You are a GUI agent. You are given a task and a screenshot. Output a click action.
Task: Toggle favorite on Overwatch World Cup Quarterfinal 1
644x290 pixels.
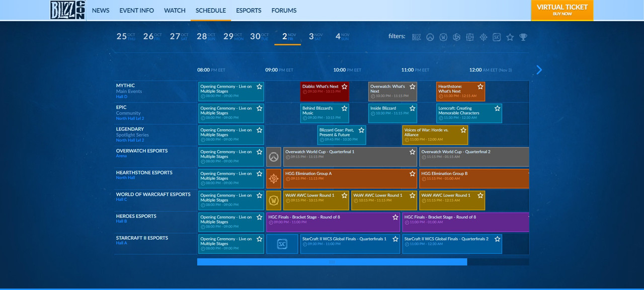click(x=412, y=152)
